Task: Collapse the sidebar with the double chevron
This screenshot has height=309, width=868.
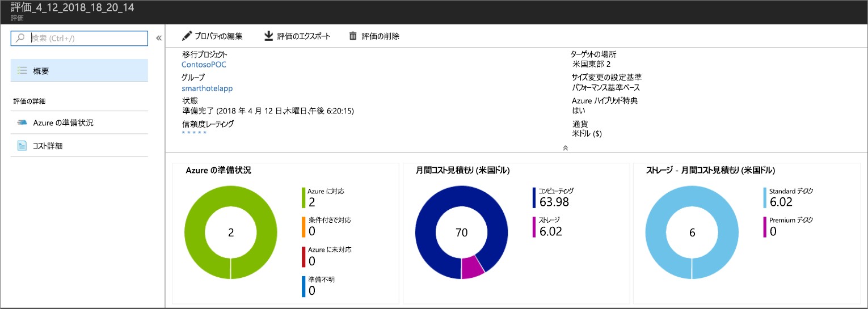Action: coord(159,38)
